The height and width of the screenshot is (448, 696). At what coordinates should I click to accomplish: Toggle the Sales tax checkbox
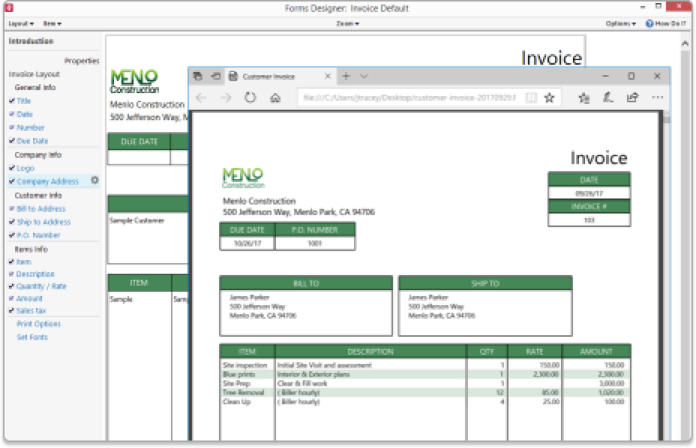click(x=12, y=311)
